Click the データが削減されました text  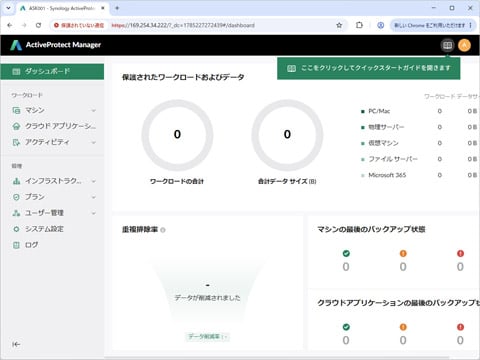(207, 298)
